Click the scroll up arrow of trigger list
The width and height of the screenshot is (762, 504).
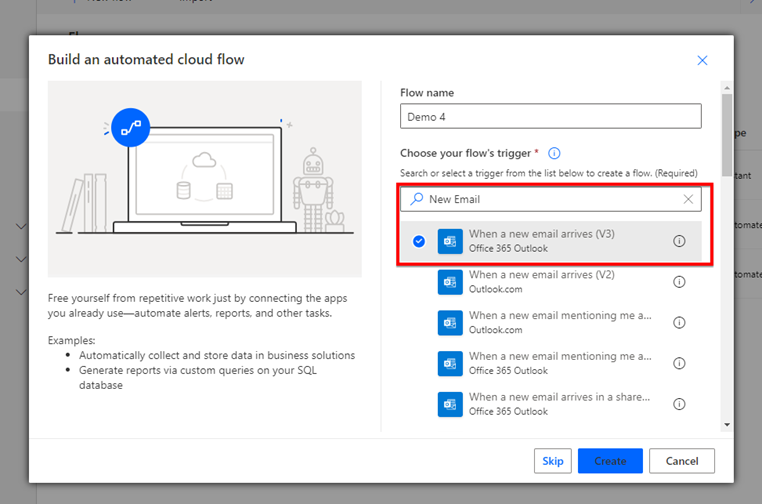727,88
